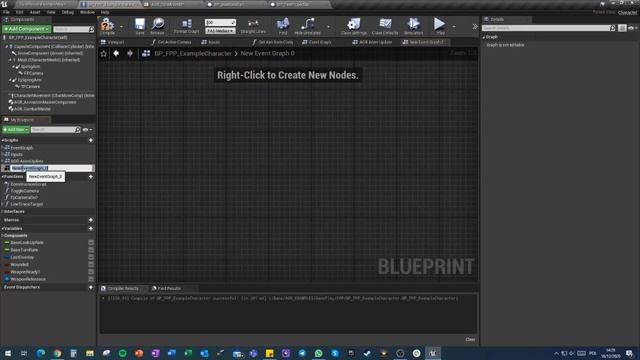Add a new function with plus icon
The width and height of the screenshot is (640, 360).
(91, 177)
